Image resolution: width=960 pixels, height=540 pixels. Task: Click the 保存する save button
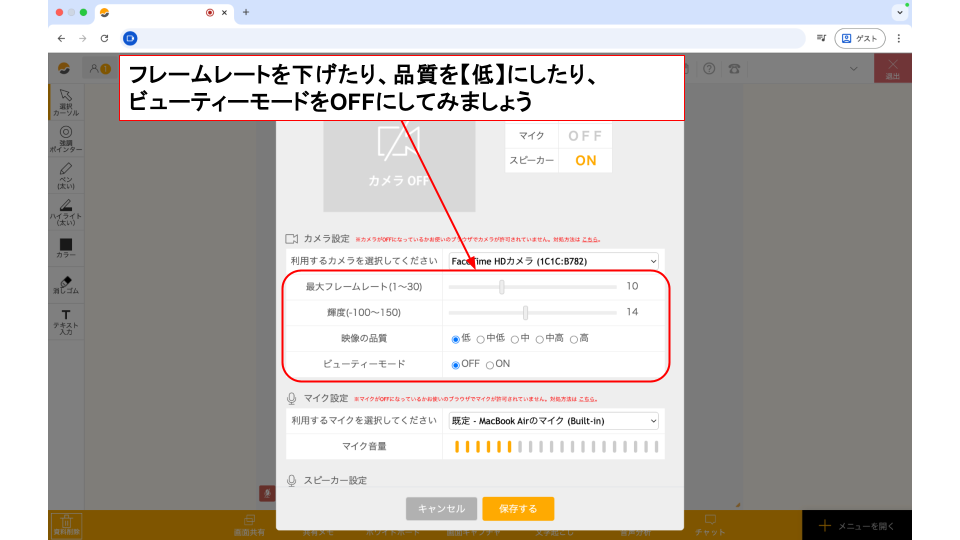517,509
